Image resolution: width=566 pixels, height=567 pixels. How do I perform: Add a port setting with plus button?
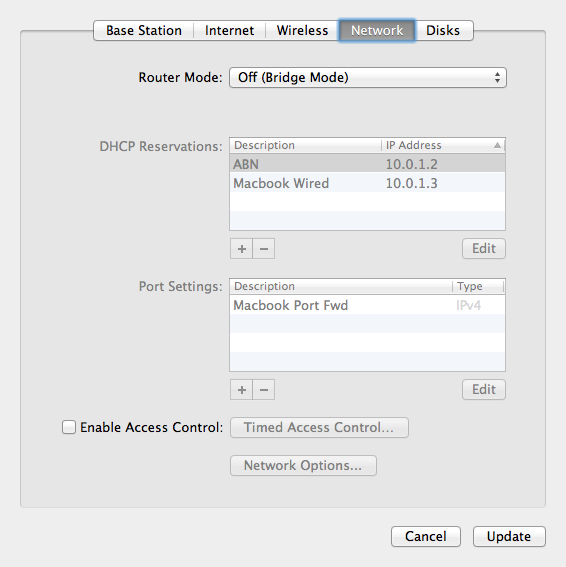pyautogui.click(x=242, y=389)
